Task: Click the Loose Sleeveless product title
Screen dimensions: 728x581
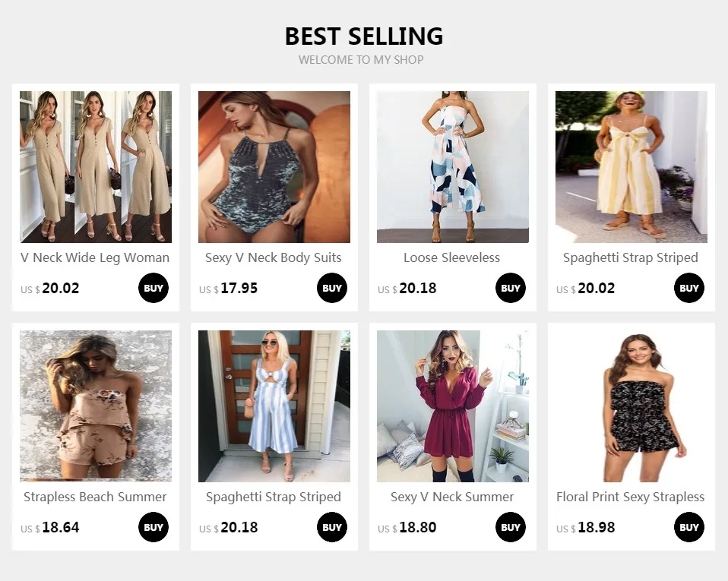Action: [x=452, y=257]
